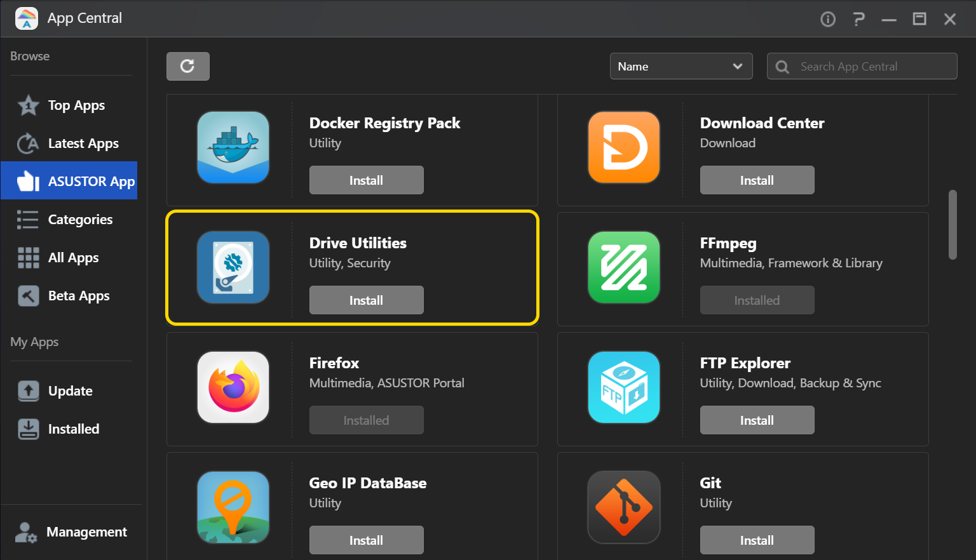Click the Top Apps star icon
976x560 pixels.
[x=29, y=105]
